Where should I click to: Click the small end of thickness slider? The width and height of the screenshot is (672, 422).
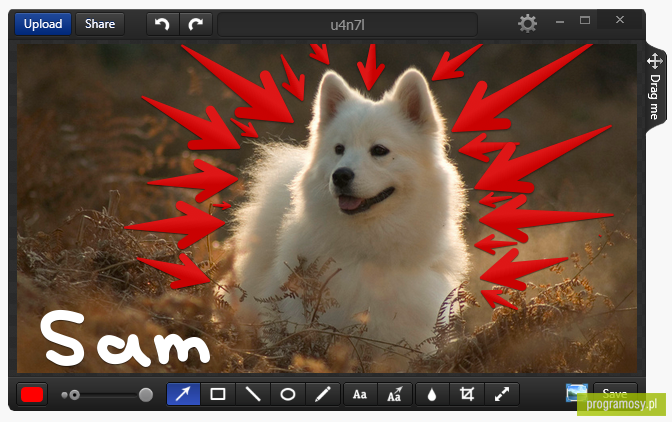(64, 395)
